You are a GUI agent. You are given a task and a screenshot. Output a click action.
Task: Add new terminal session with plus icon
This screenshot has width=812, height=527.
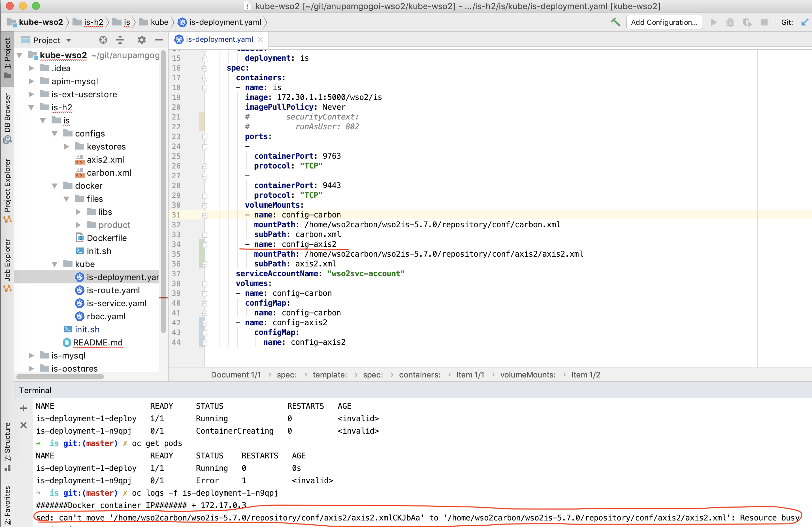[24, 408]
